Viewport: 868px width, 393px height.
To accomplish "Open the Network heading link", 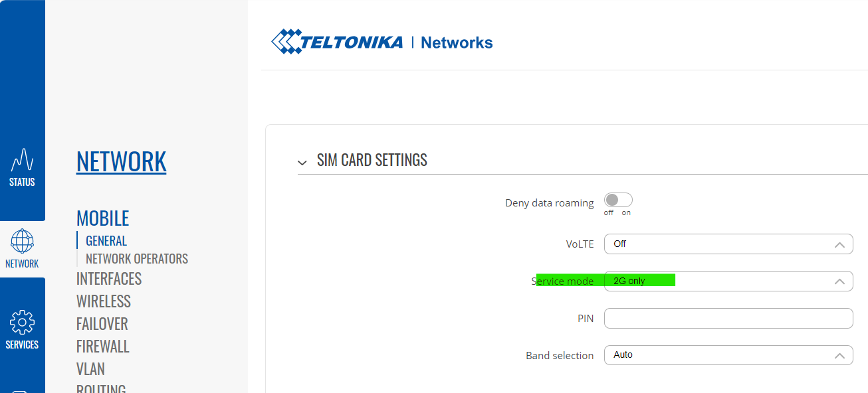I will [121, 161].
